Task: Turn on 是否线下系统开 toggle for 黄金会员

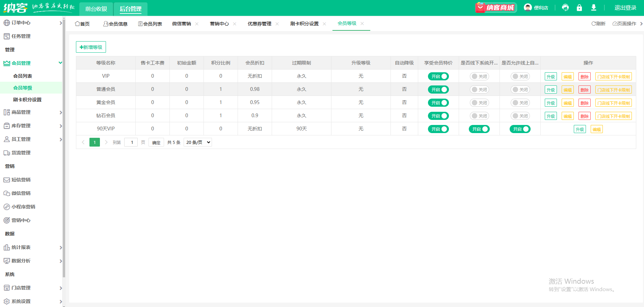Action: pos(479,103)
